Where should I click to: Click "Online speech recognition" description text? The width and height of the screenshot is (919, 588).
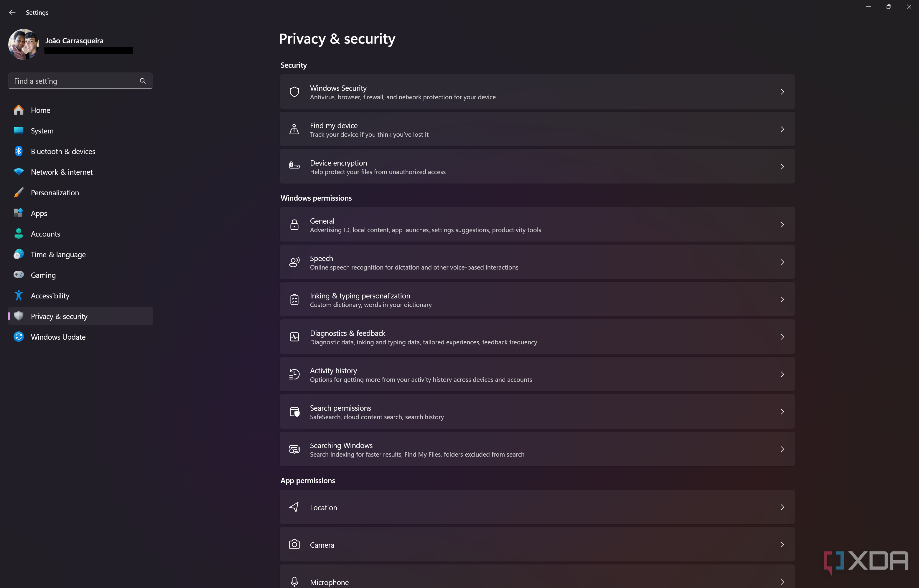(414, 267)
